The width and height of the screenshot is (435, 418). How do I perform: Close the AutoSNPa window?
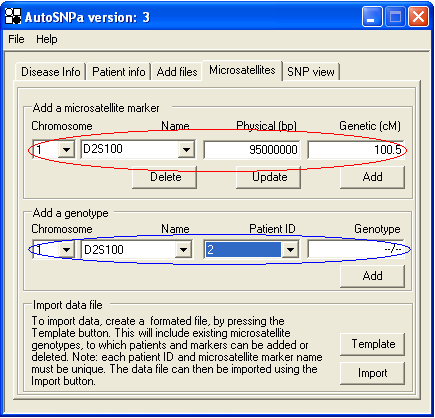coord(418,16)
